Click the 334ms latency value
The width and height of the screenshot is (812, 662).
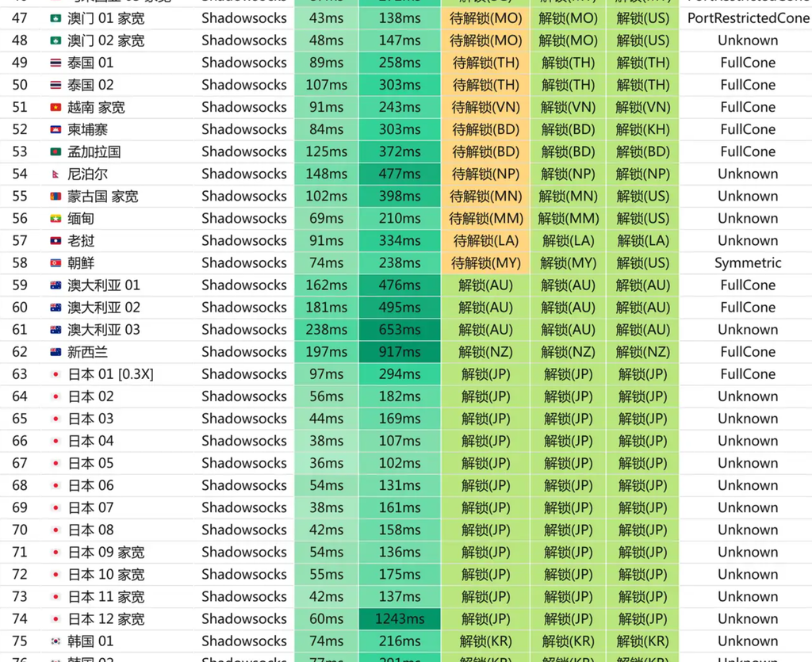tap(400, 241)
